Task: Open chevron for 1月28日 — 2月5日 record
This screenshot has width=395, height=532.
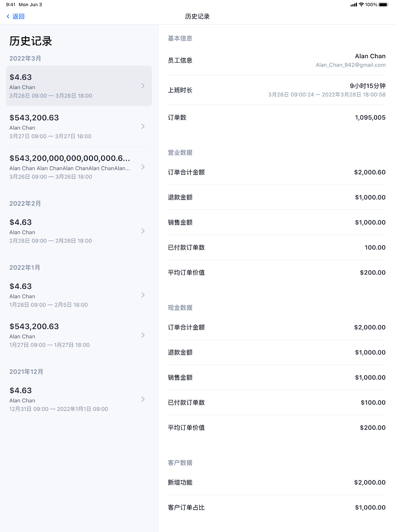Action: (143, 295)
